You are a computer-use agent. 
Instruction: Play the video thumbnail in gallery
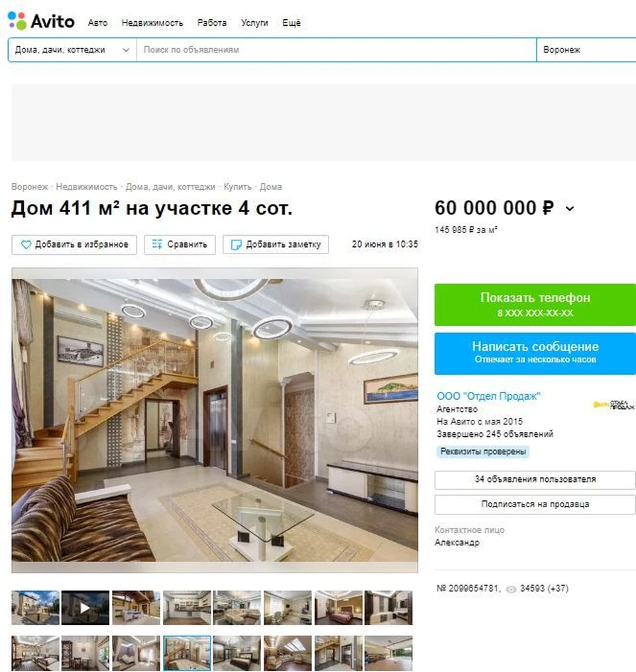pyautogui.click(x=85, y=608)
